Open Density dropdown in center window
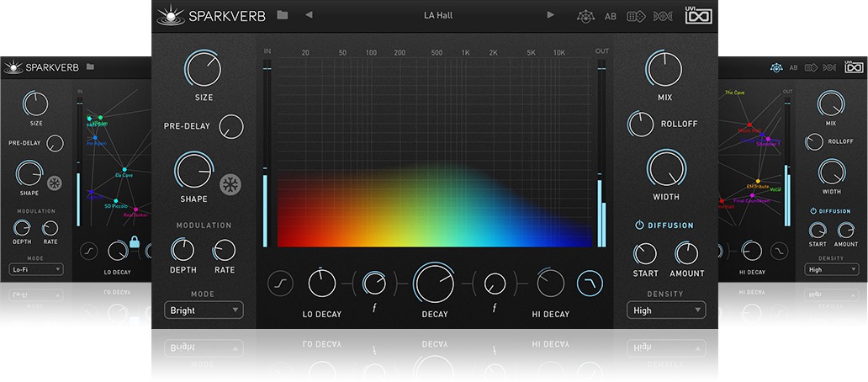The image size is (868, 382). (666, 310)
